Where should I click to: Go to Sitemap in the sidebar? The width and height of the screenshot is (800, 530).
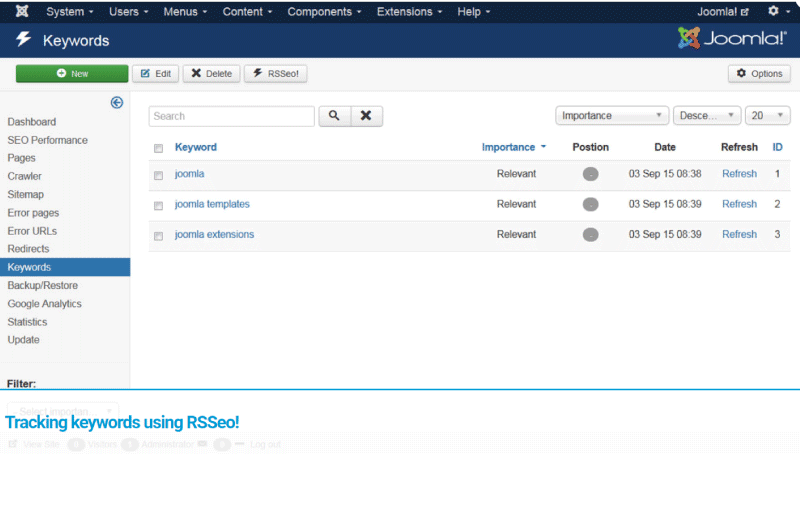(x=26, y=194)
